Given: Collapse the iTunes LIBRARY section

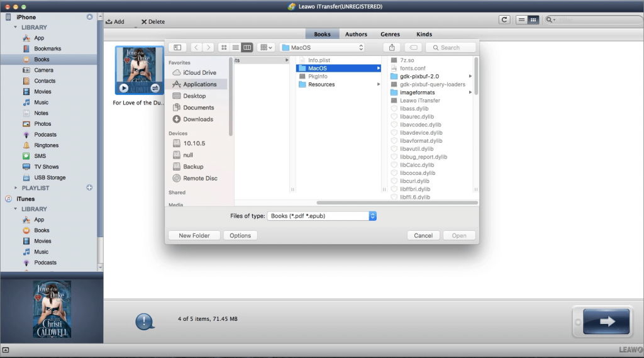Looking at the screenshot, I should click(x=16, y=209).
